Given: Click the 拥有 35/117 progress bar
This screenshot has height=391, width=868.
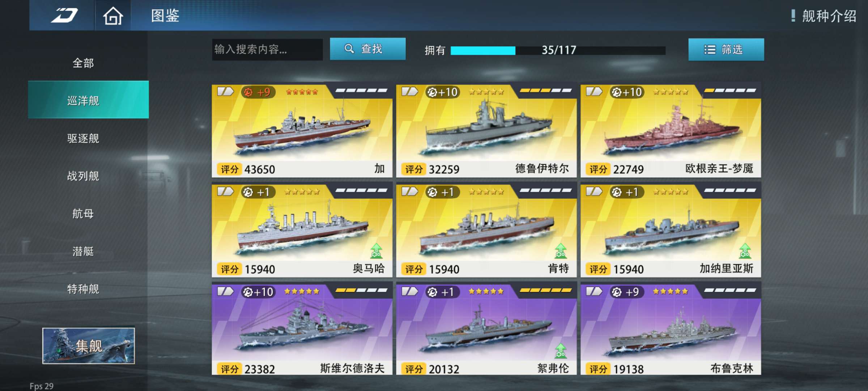Looking at the screenshot, I should [558, 50].
